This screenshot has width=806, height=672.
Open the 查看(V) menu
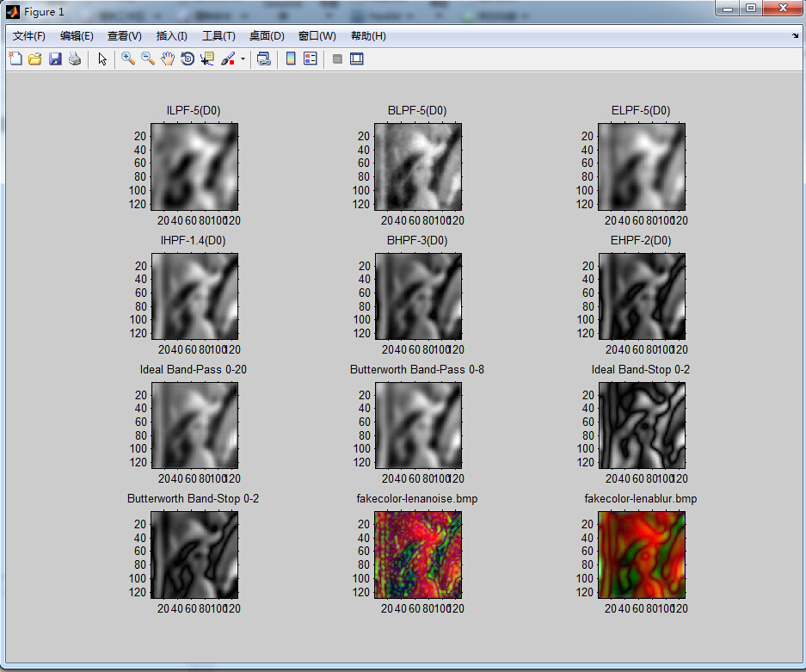pyautogui.click(x=125, y=36)
